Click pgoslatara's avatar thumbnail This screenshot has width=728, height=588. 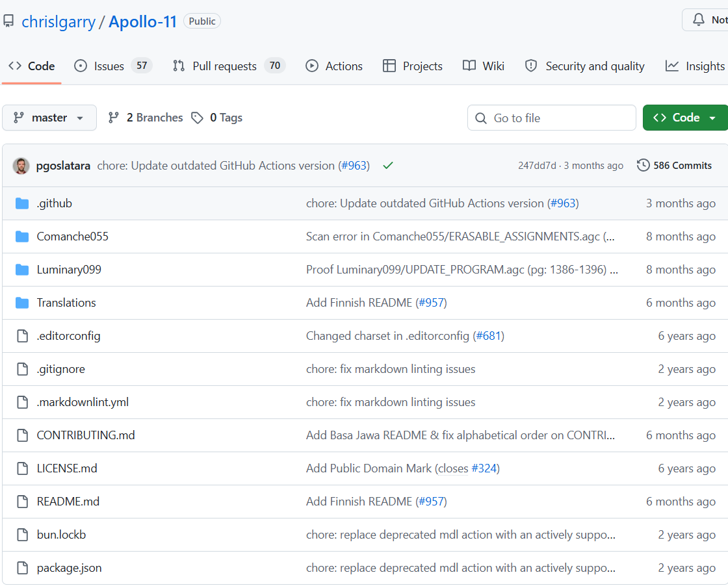tap(21, 166)
